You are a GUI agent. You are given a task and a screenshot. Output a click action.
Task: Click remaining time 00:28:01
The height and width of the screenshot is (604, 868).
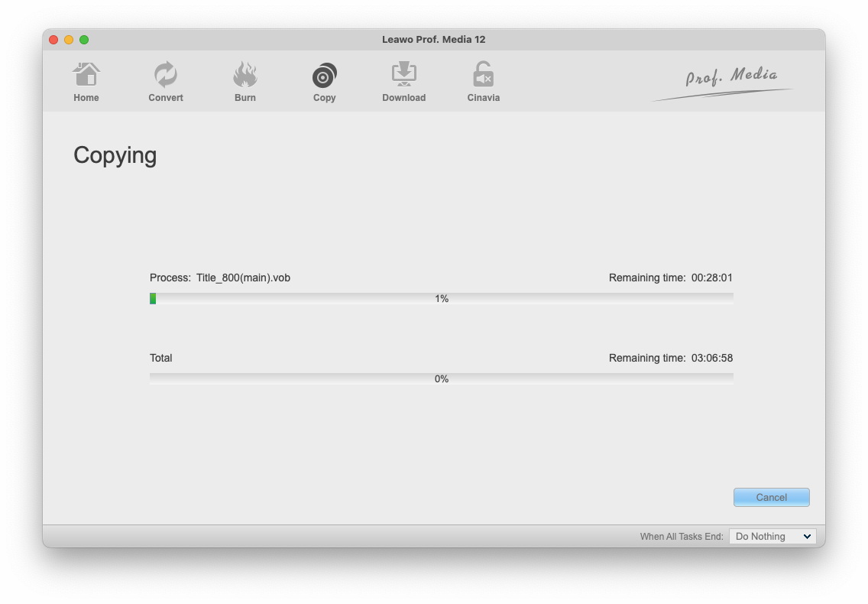click(712, 278)
